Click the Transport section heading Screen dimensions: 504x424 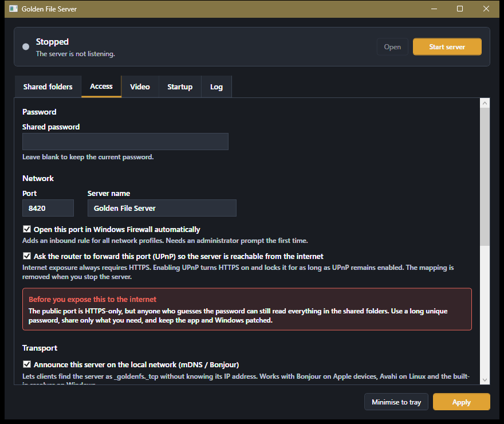pyautogui.click(x=40, y=348)
